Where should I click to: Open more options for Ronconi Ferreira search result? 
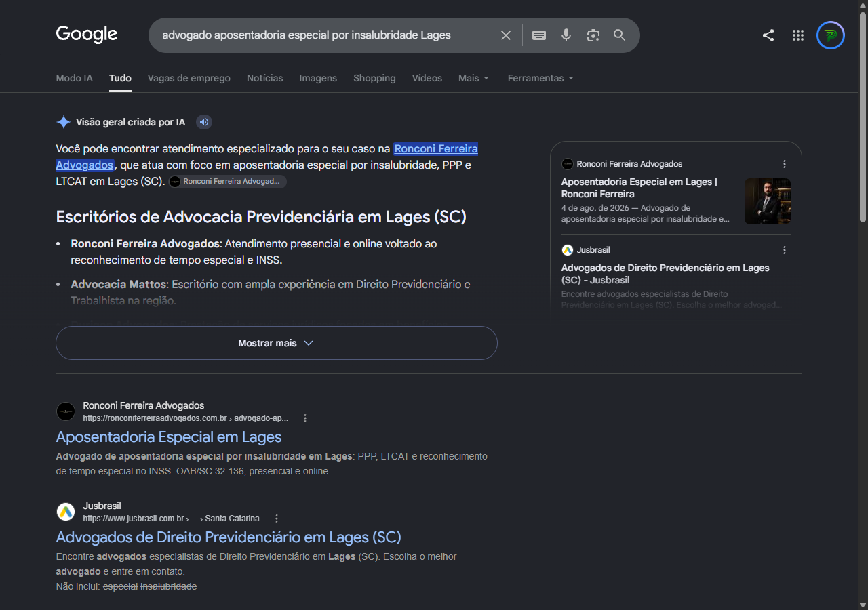305,418
